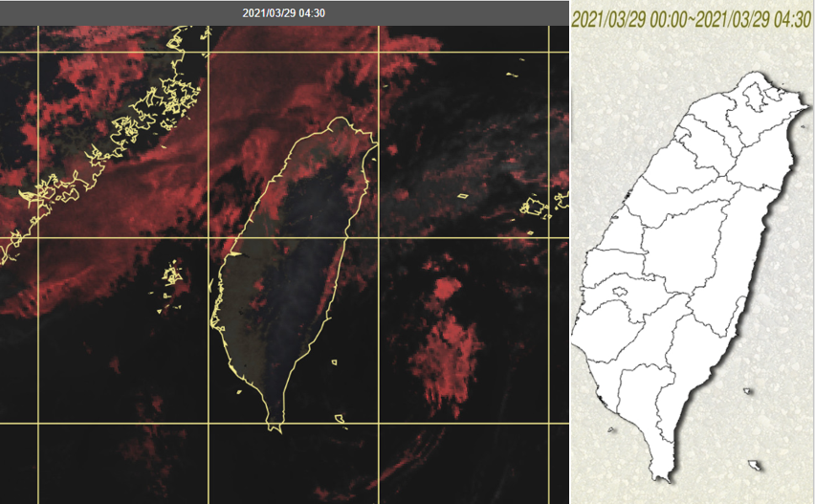Click the white Taiwan county map
The image size is (815, 504).
tap(692, 276)
